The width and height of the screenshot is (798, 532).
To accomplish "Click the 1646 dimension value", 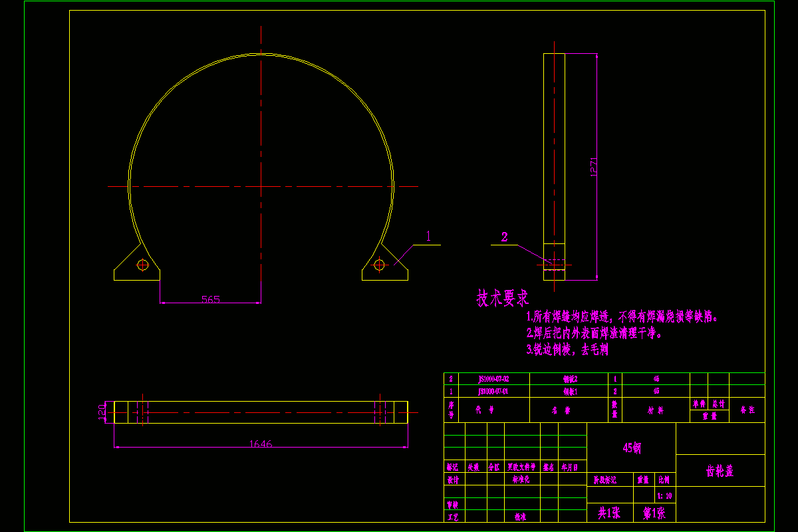I will [261, 444].
